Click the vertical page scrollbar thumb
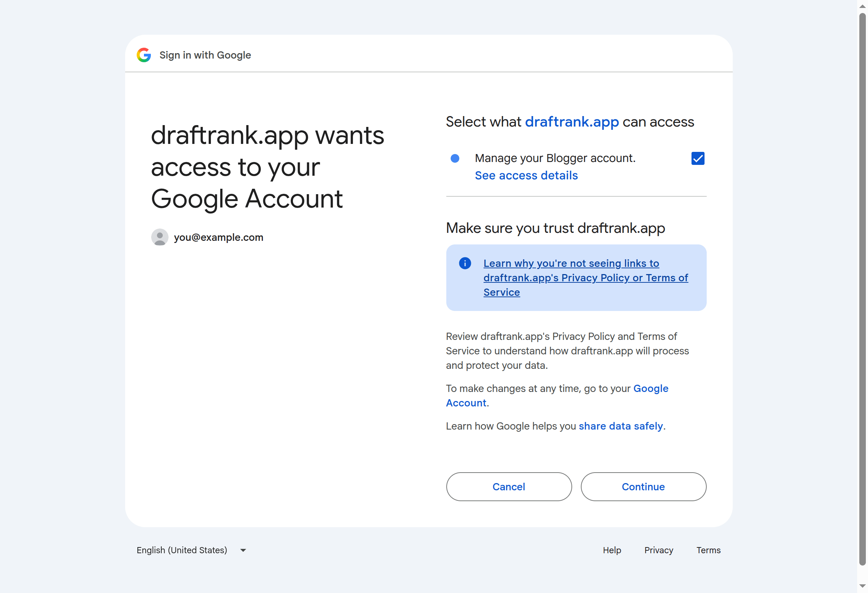The height and width of the screenshot is (593, 868). pyautogui.click(x=862, y=289)
